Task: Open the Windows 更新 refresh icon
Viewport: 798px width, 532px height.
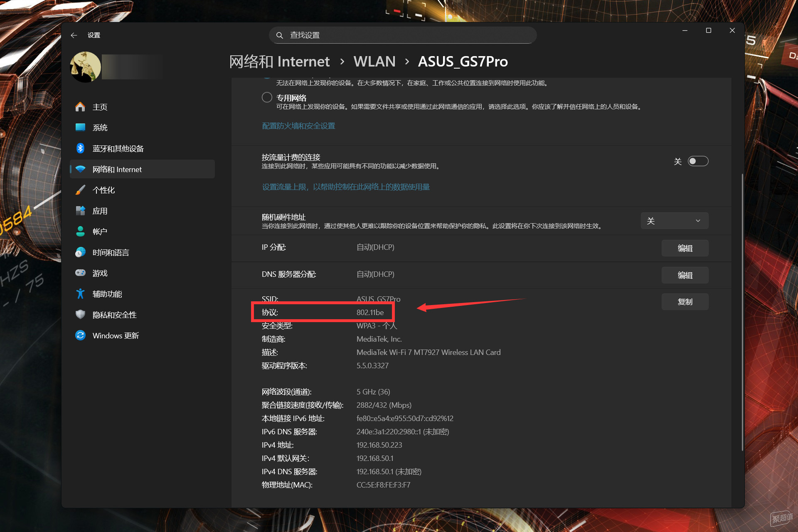Action: pos(80,335)
